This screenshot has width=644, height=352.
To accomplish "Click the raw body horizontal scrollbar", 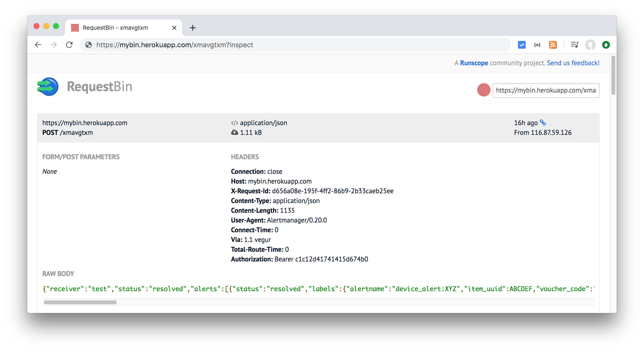I will click(80, 302).
